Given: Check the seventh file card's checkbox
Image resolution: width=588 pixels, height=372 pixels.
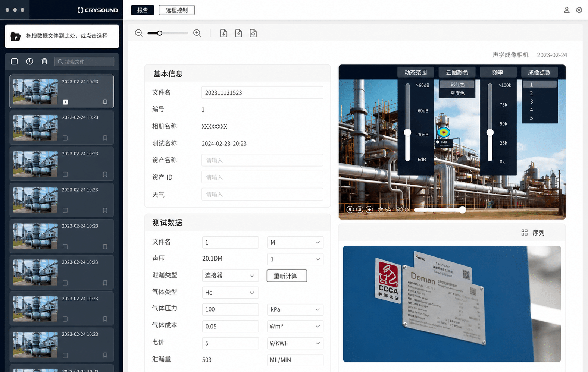Looking at the screenshot, I should (65, 319).
